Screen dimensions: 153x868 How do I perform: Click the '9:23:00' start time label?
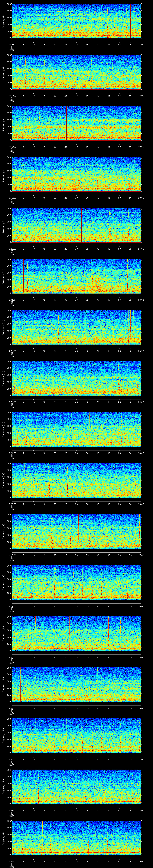coord(12,402)
